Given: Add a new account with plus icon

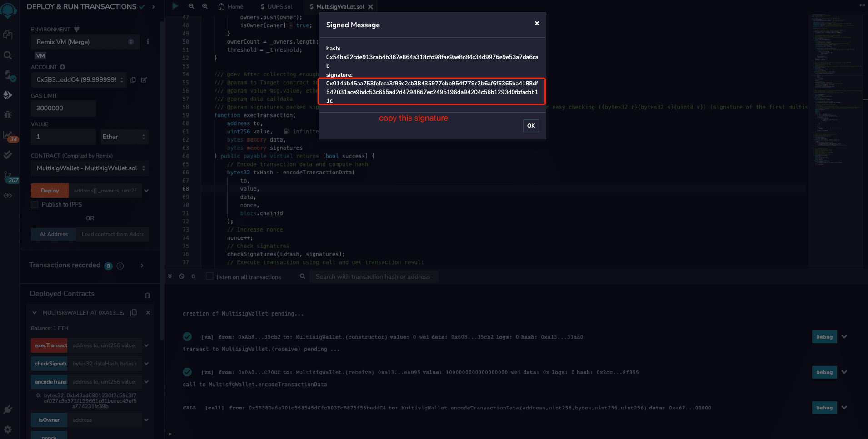Looking at the screenshot, I should coord(62,67).
